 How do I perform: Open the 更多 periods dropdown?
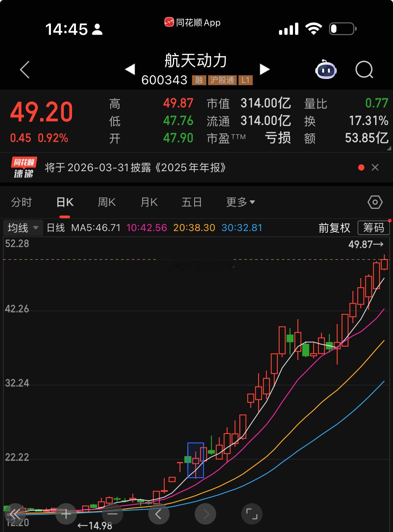(241, 202)
